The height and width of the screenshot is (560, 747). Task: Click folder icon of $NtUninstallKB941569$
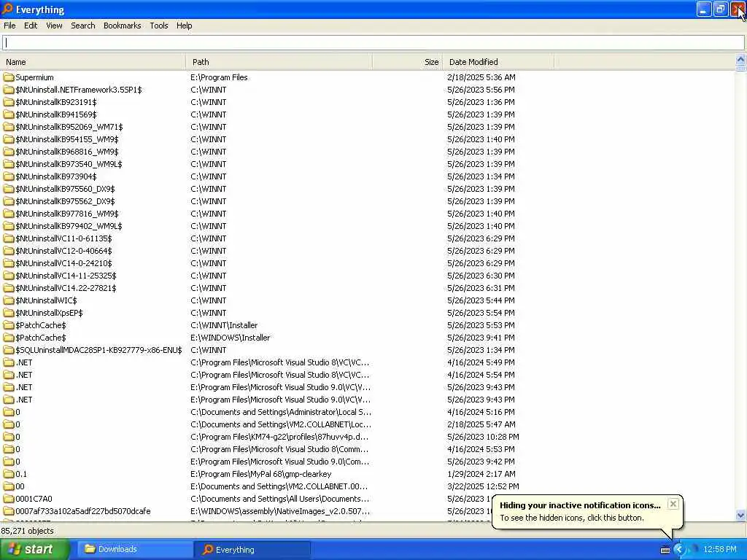point(9,114)
